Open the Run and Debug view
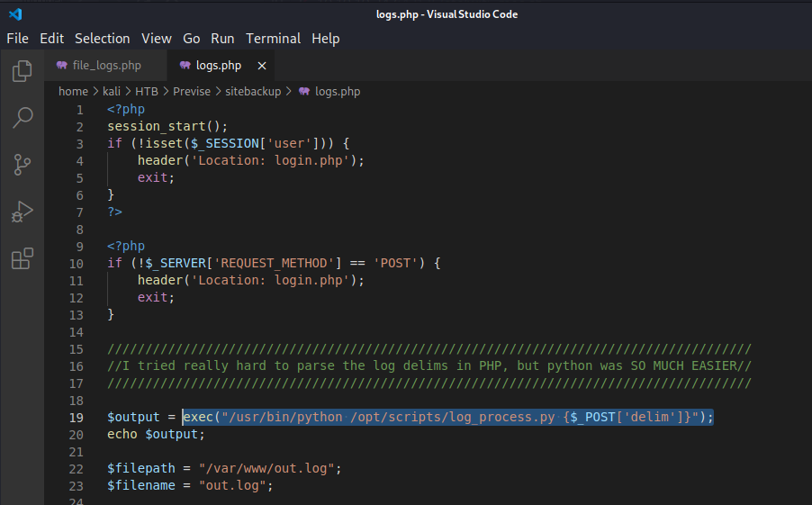Viewport: 812px width, 505px height. [x=22, y=212]
